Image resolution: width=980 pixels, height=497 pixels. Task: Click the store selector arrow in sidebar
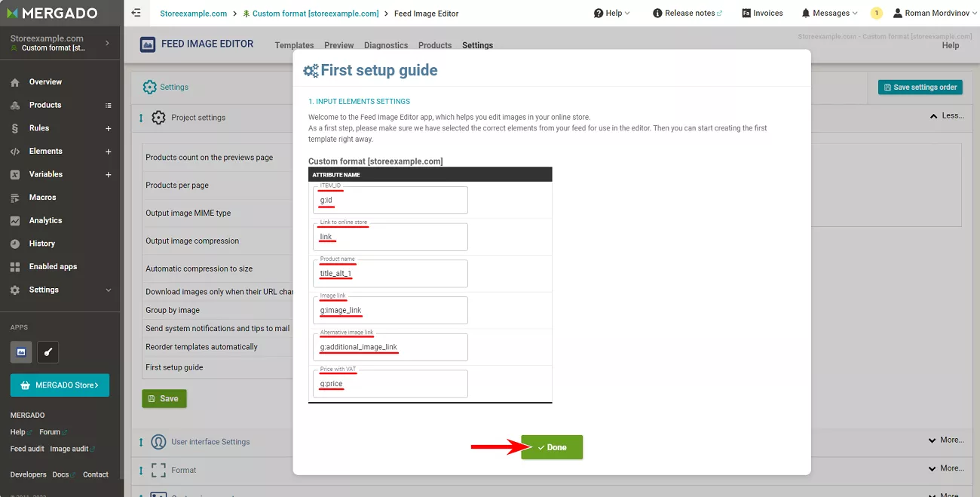click(x=107, y=44)
